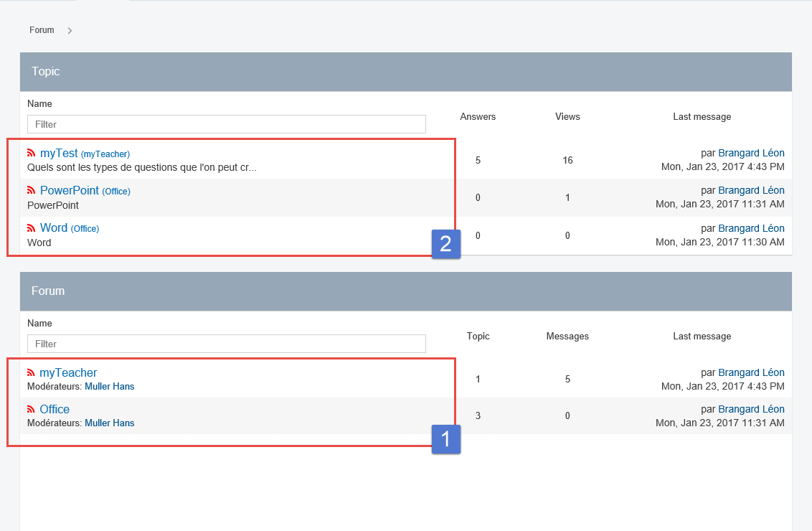
Task: Click RSS feed icon beside Office forum
Action: click(x=31, y=409)
